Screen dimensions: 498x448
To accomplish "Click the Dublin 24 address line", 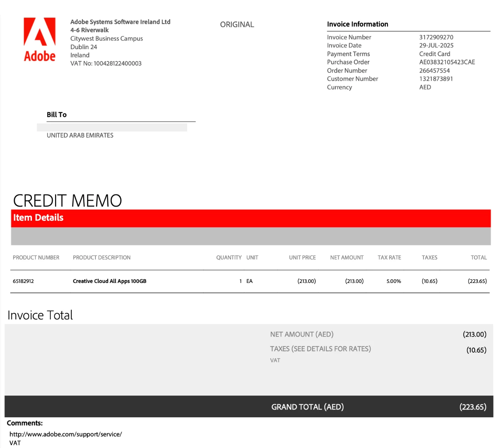I will tap(84, 47).
